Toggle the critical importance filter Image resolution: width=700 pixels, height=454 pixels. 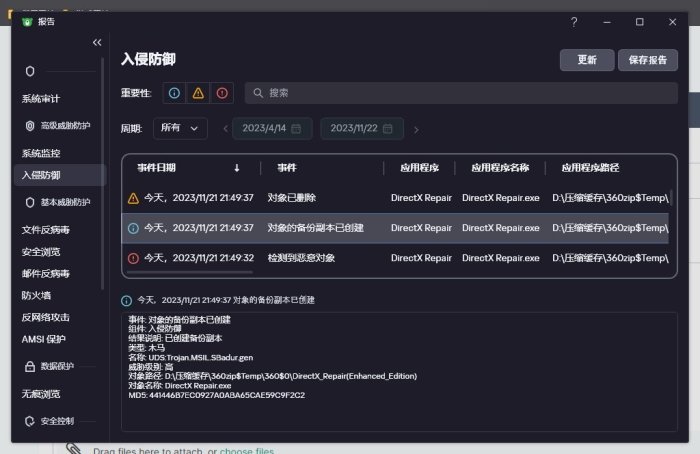(222, 93)
